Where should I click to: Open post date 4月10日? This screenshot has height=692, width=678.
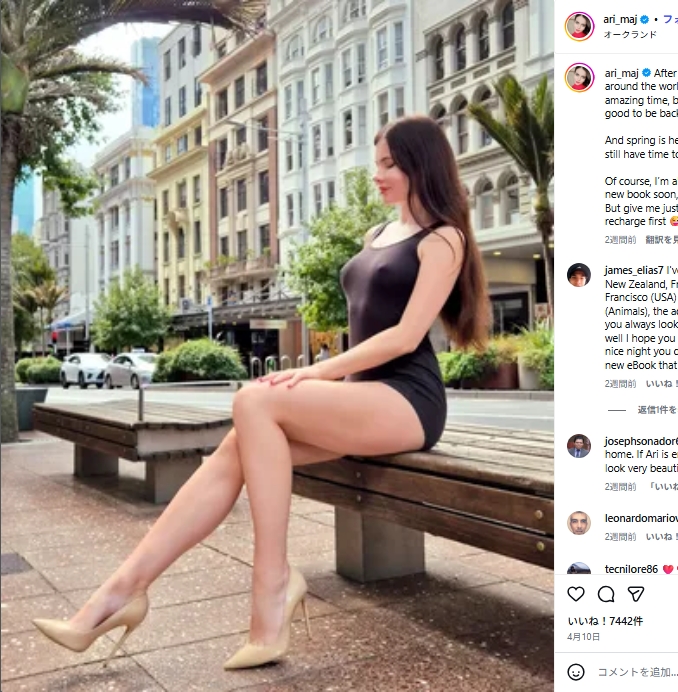click(584, 637)
